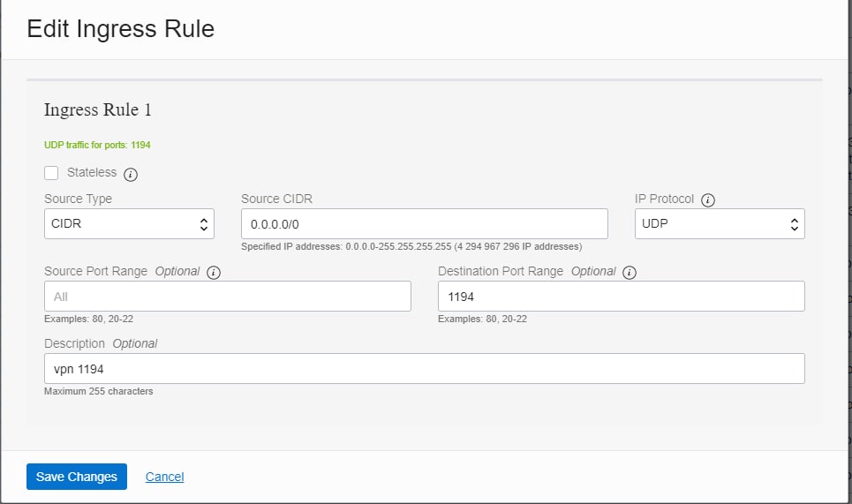Open the Source Type CIDR dropdown

pos(129,224)
